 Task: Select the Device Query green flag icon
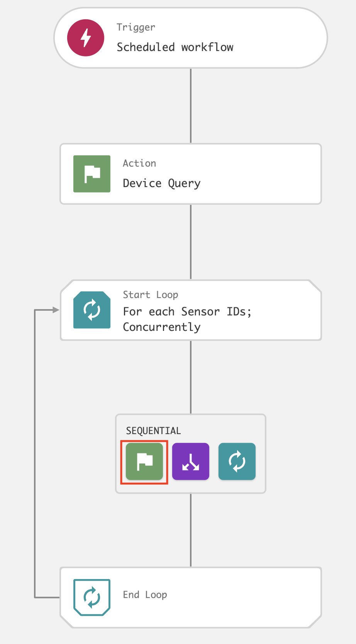pyautogui.click(x=92, y=174)
